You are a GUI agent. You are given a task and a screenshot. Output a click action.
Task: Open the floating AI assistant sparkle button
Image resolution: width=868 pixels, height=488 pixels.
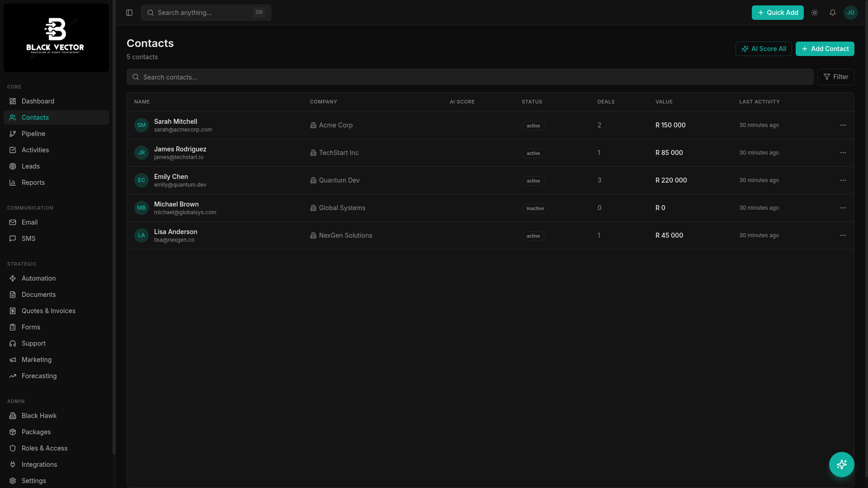pyautogui.click(x=842, y=465)
